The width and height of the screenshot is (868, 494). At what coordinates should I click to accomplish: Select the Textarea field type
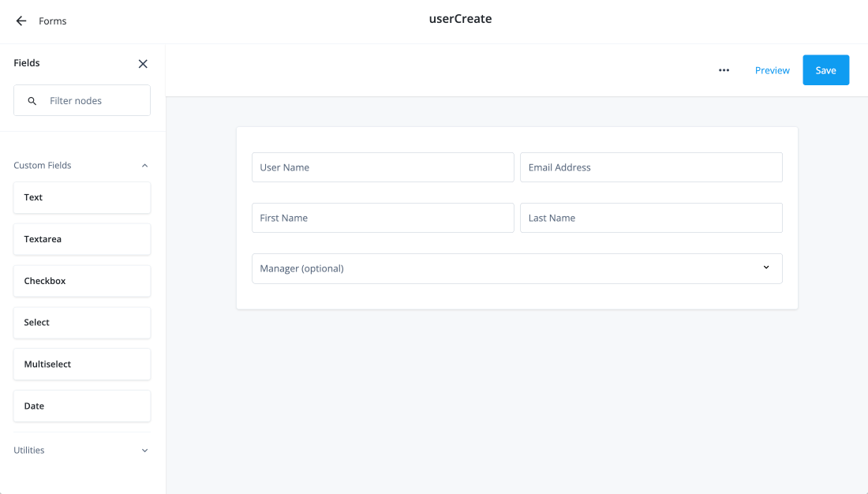click(81, 239)
